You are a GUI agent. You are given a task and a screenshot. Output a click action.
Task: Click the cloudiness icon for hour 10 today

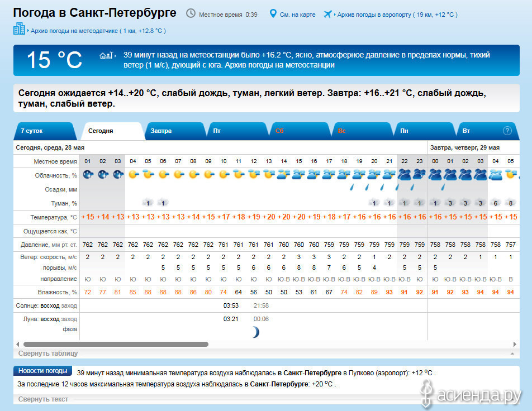pos(224,175)
